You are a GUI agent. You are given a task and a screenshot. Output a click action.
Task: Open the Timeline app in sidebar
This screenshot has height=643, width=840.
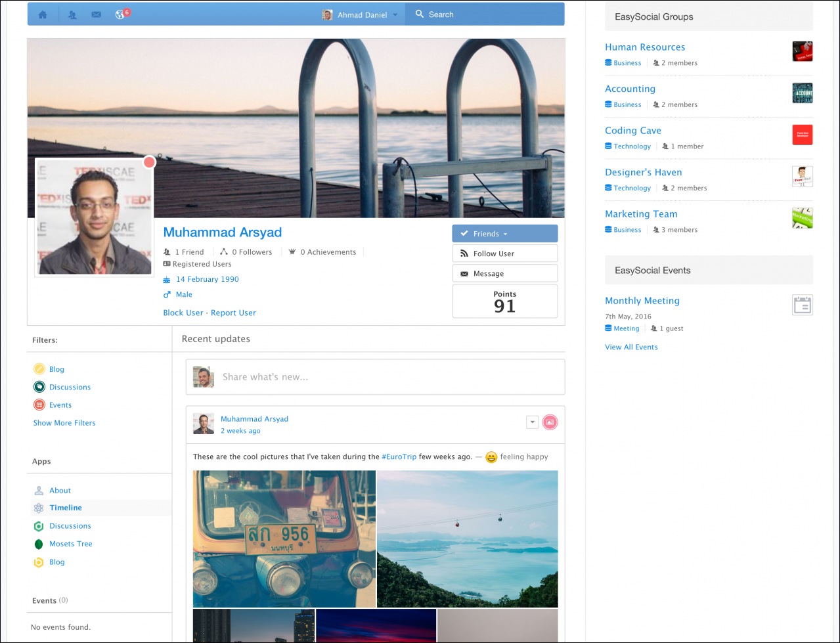coord(66,508)
